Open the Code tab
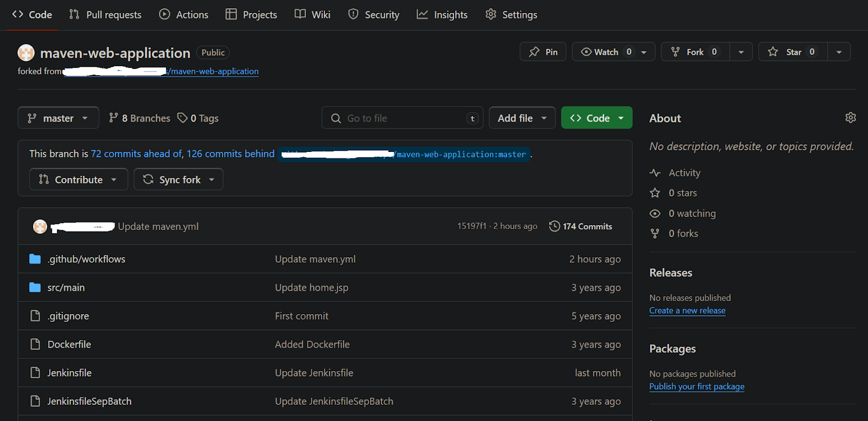Screen dimensions: 868x421 pos(32,15)
